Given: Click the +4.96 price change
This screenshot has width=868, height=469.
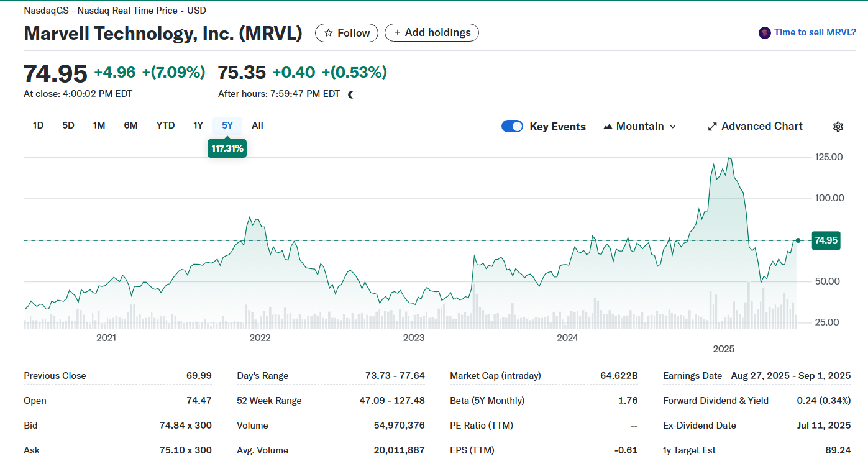Looking at the screenshot, I should click(115, 73).
